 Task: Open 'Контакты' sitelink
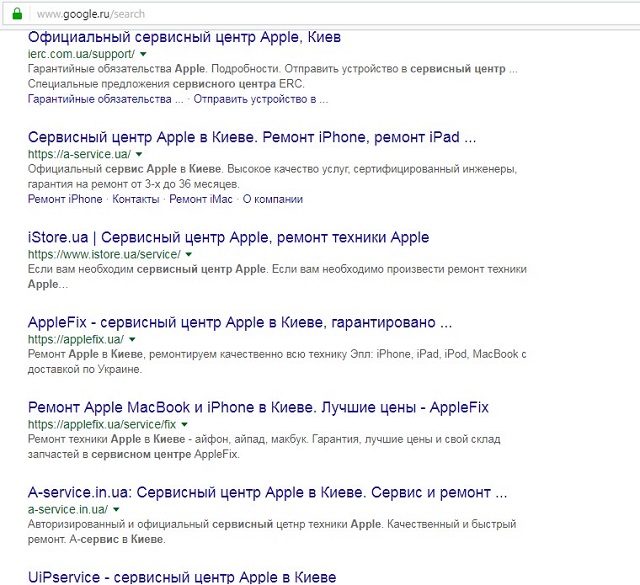136,199
